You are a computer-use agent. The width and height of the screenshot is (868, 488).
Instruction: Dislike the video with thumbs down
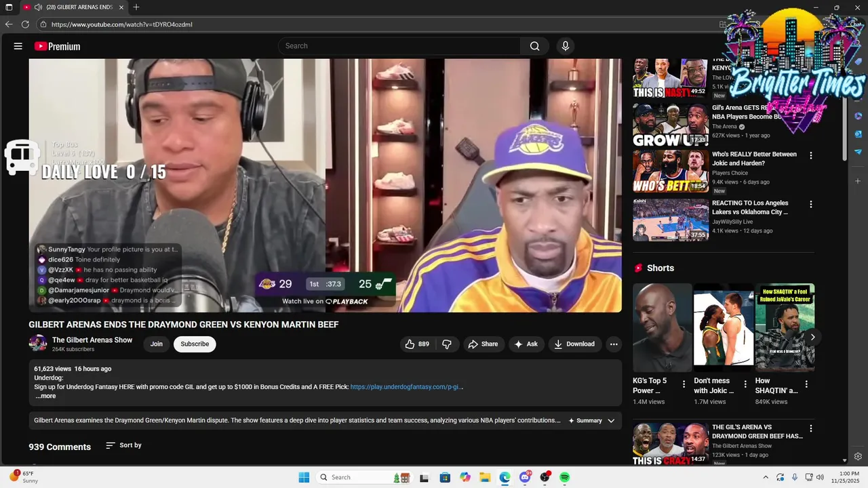click(447, 344)
